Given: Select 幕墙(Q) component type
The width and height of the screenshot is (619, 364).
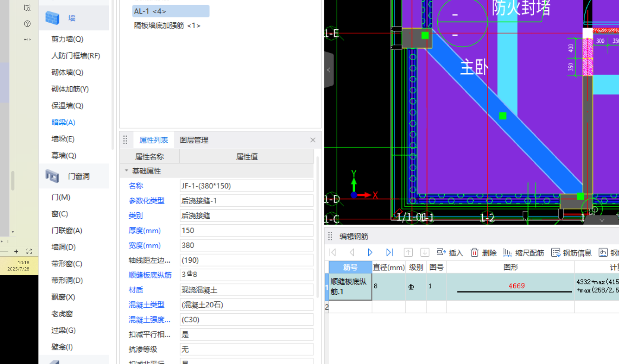Looking at the screenshot, I should (64, 156).
